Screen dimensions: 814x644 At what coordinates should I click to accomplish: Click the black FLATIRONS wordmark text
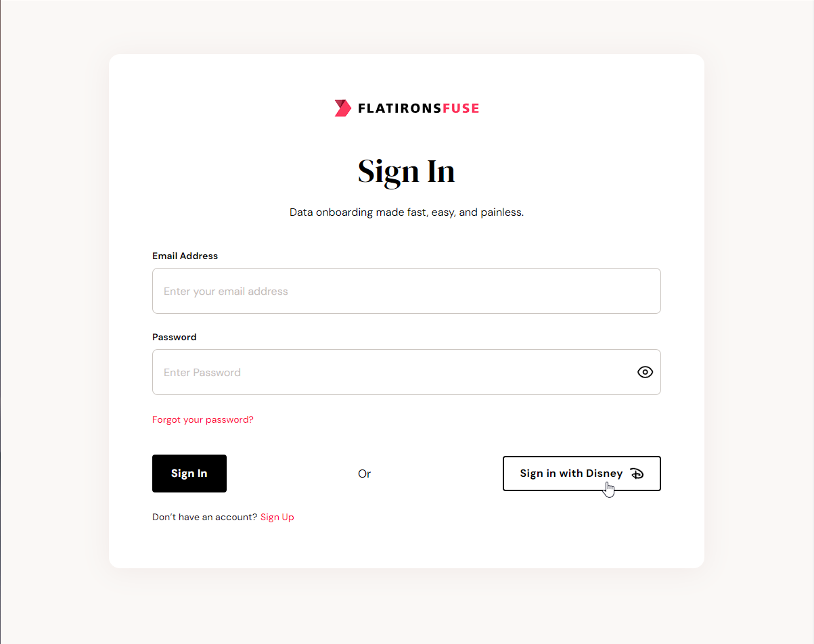coord(399,108)
